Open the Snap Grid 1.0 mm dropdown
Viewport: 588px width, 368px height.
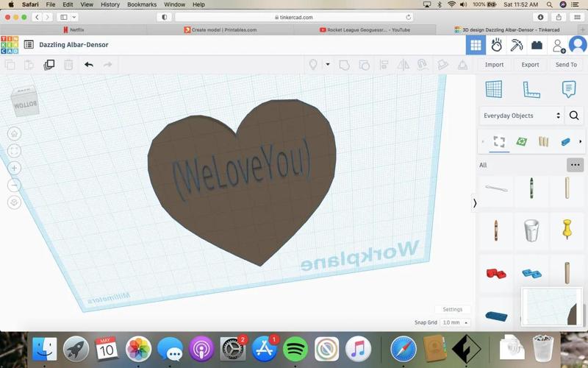(x=455, y=322)
